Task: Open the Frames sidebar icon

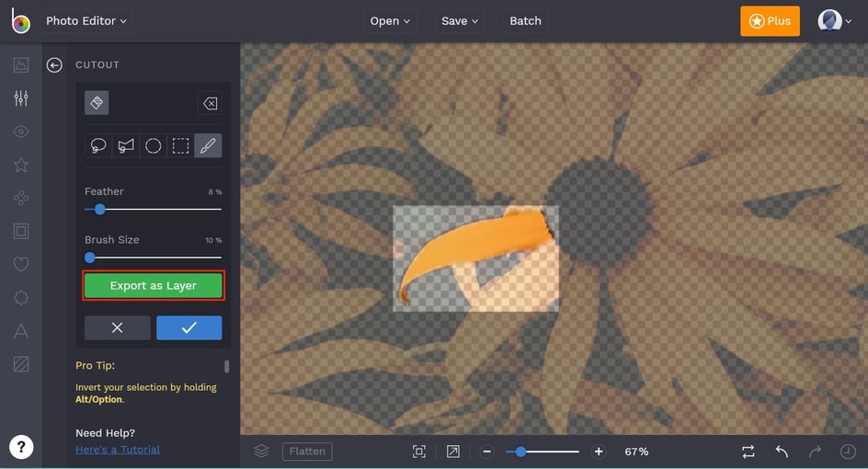Action: pyautogui.click(x=21, y=231)
